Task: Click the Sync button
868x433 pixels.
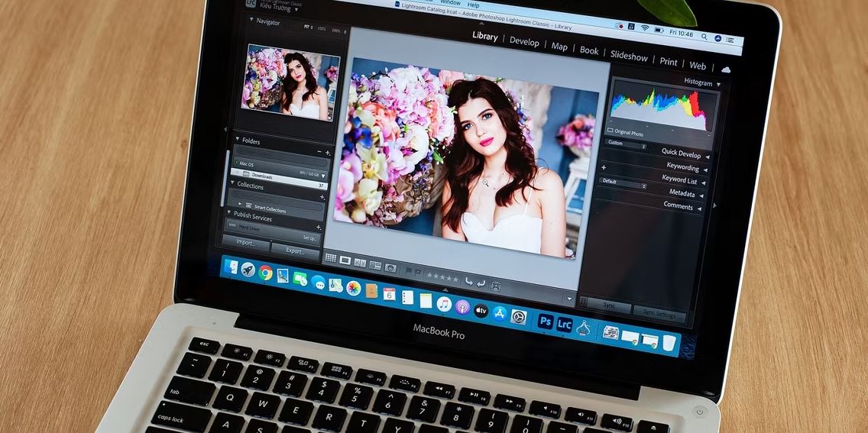Action: click(x=609, y=305)
